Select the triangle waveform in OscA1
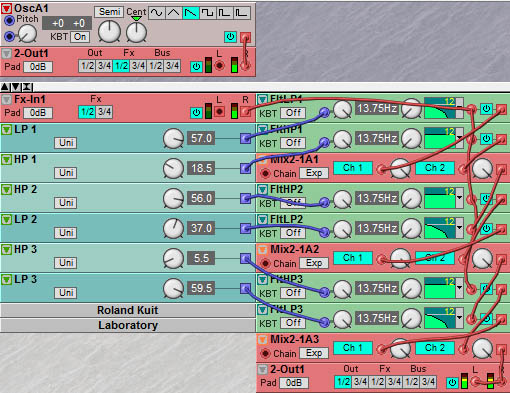 [x=174, y=13]
